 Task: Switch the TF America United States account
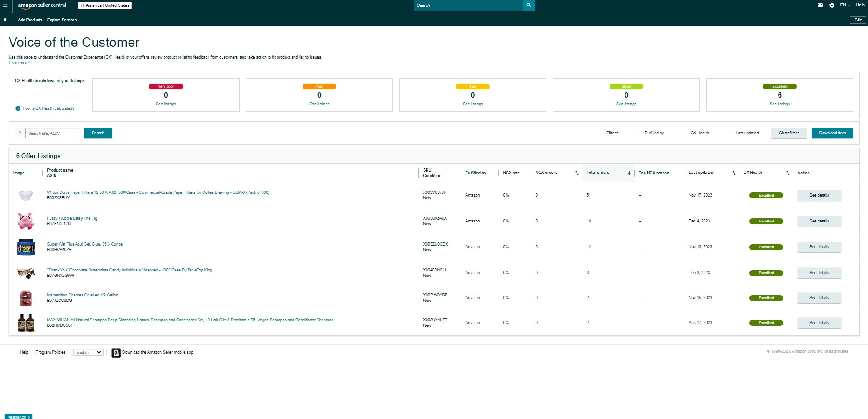pos(104,5)
